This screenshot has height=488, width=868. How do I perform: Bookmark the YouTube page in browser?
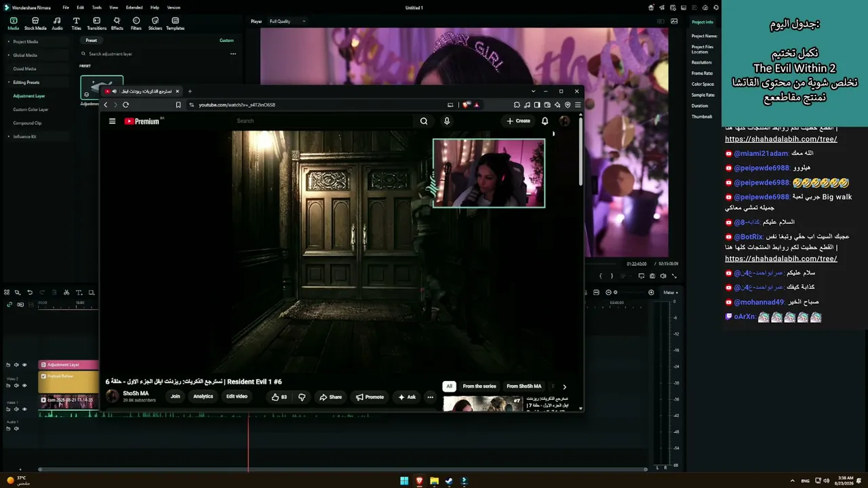tap(178, 105)
